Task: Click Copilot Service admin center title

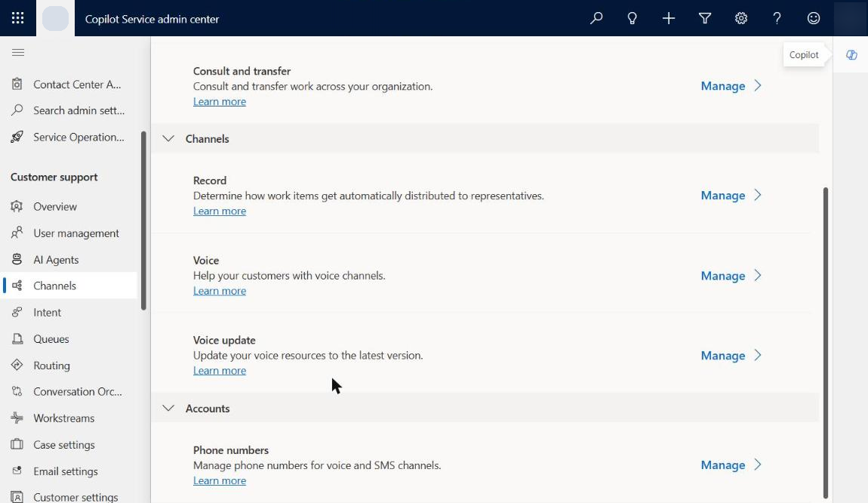Action: pyautogui.click(x=152, y=19)
